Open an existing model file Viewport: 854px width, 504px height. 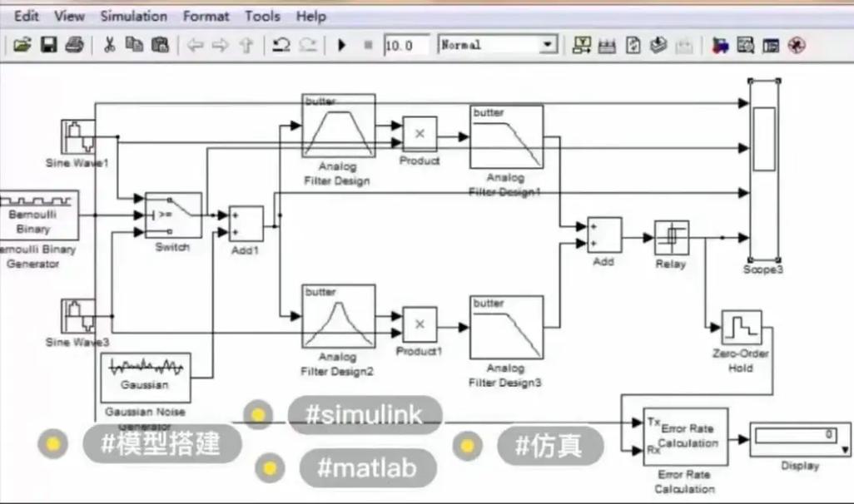tap(22, 46)
